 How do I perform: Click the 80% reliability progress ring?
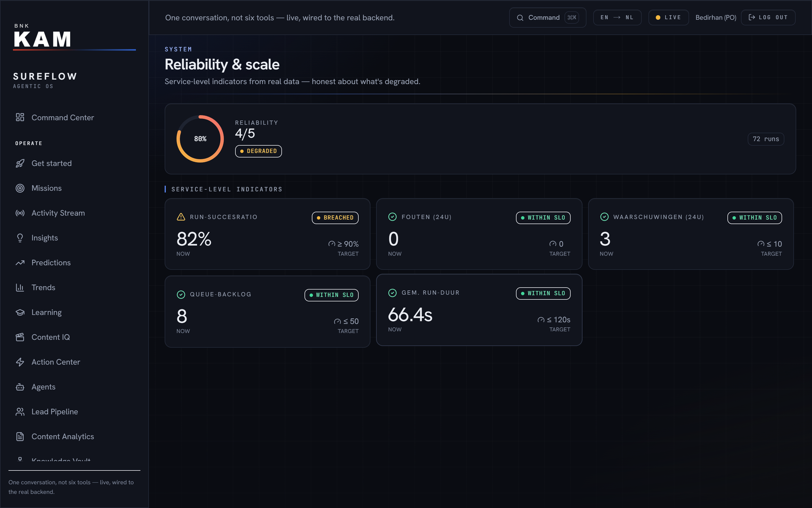(200, 139)
